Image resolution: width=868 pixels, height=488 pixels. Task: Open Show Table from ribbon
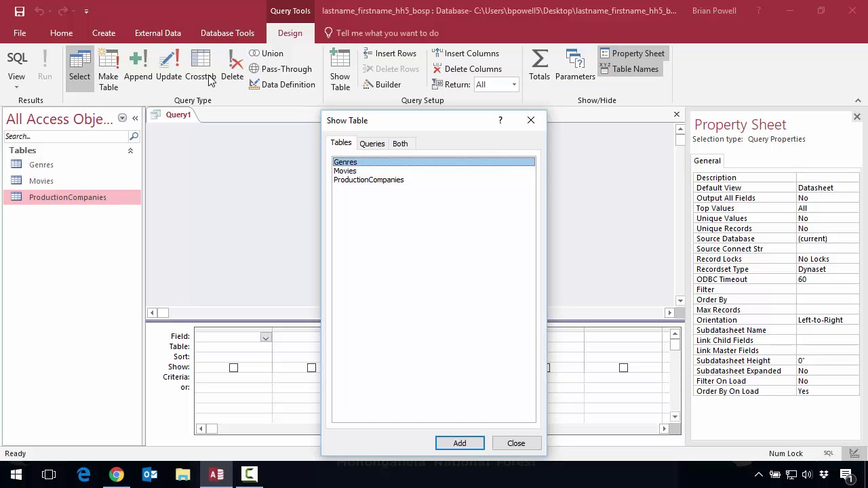click(340, 70)
